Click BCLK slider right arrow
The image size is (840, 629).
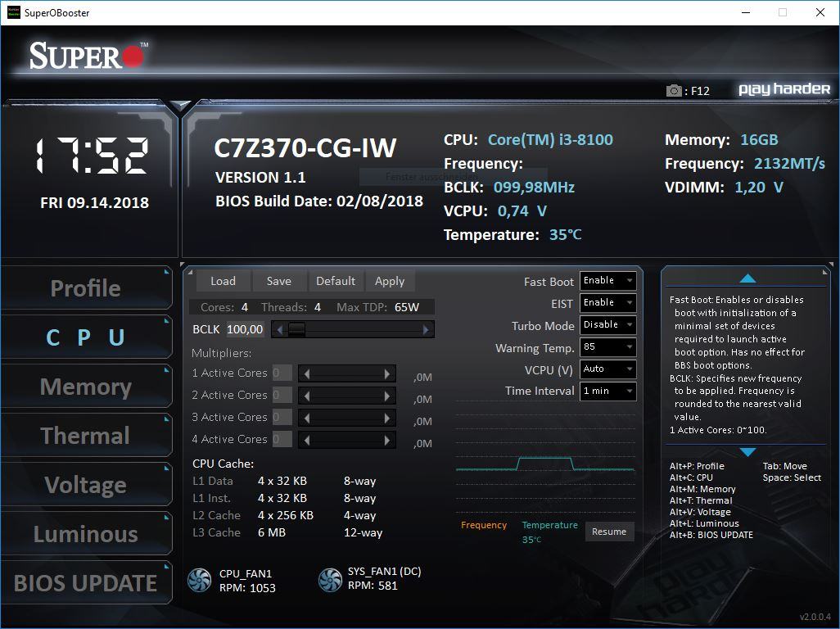pos(426,329)
